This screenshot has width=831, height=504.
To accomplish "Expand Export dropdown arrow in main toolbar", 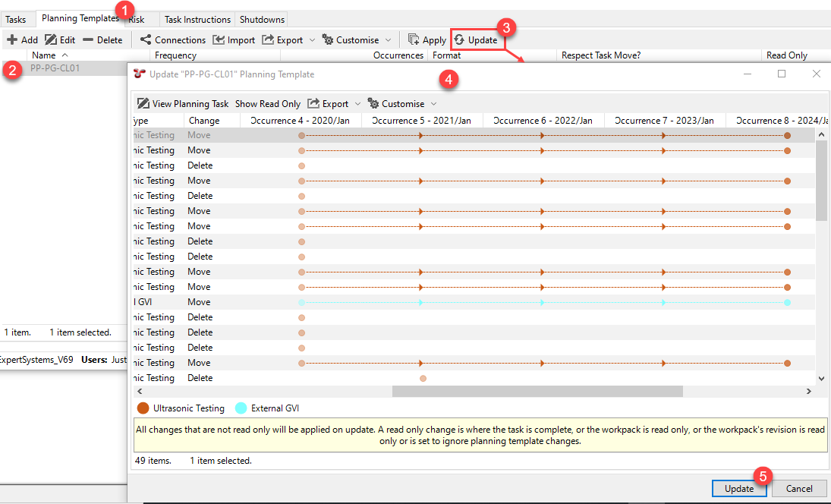I will click(312, 40).
